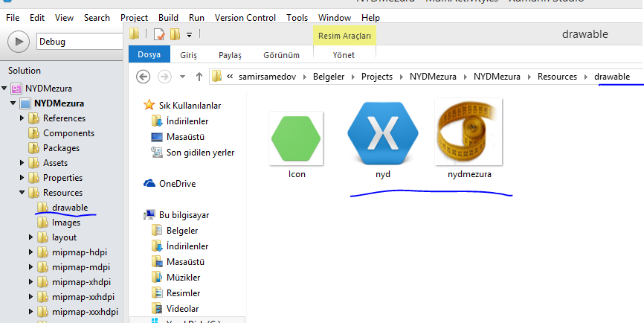The image size is (644, 323).
Task: Click Resources in the address breadcrumb
Action: click(x=557, y=77)
